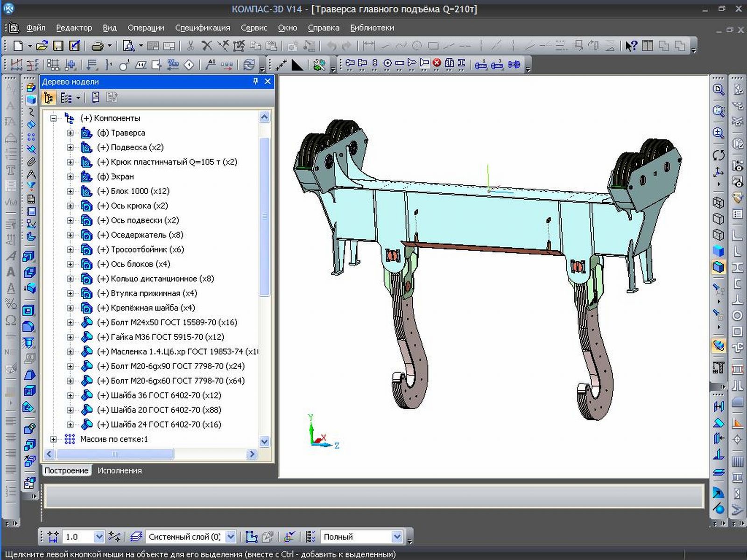The image size is (747, 560).
Task: Click the red X fastener toolbar icon
Action: (x=437, y=63)
